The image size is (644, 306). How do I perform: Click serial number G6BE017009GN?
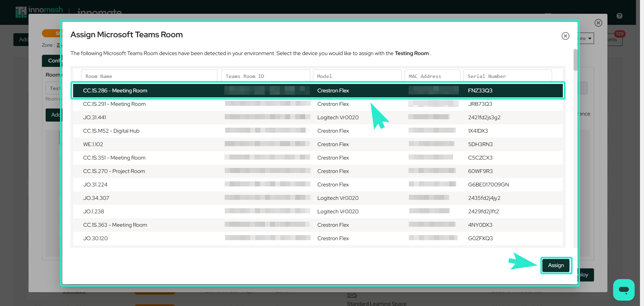click(x=488, y=185)
